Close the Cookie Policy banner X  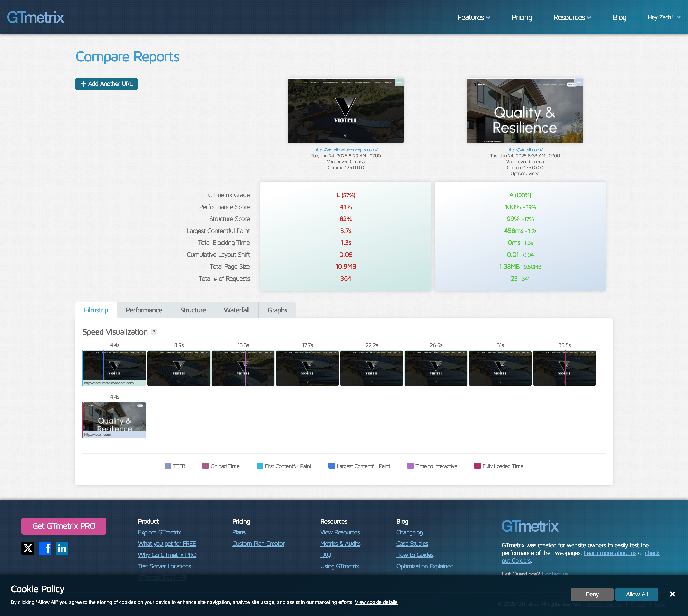[672, 594]
